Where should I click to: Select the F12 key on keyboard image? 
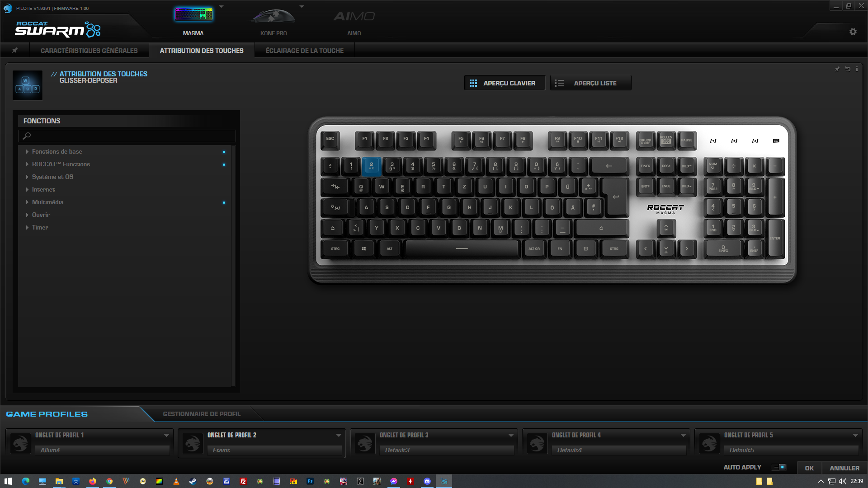coord(619,140)
